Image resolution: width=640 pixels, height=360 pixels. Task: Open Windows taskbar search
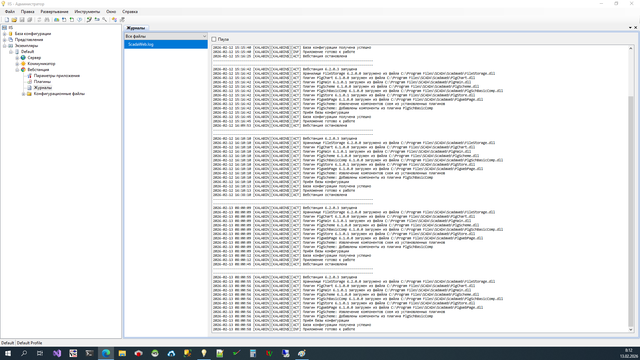point(24,353)
